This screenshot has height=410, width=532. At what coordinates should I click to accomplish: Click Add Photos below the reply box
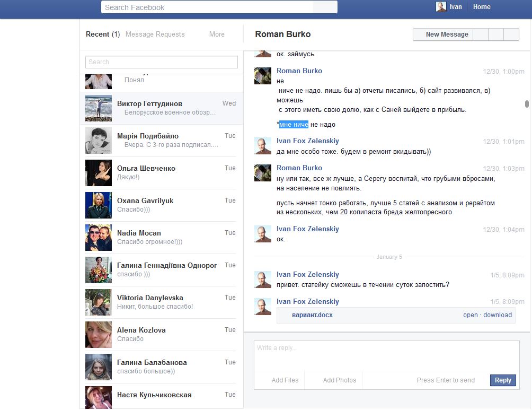click(339, 380)
